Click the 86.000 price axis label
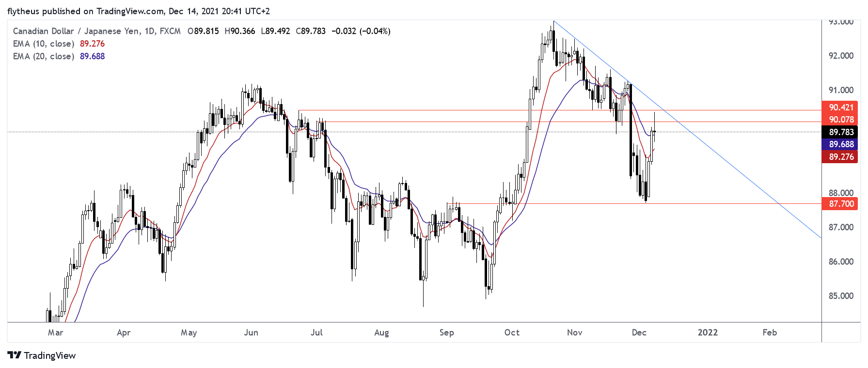Image resolution: width=868 pixels, height=368 pixels. pyautogui.click(x=841, y=261)
